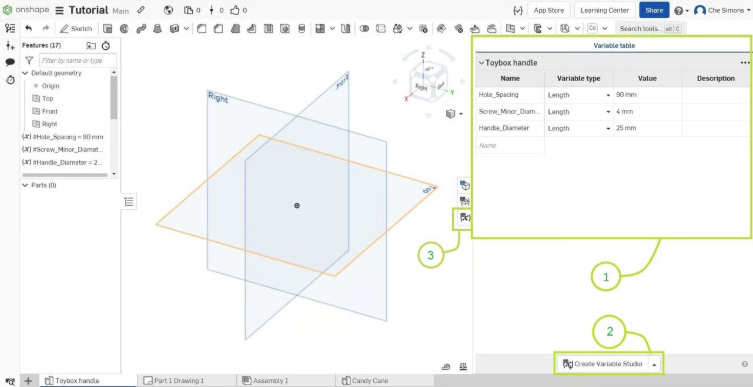The image size is (753, 387).
Task: Select the Move face tool
Action: tap(474, 28)
